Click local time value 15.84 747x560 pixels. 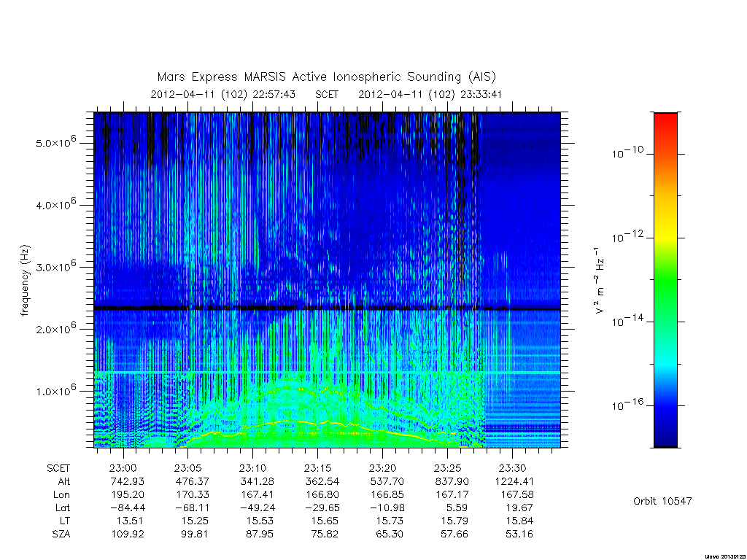click(x=519, y=521)
